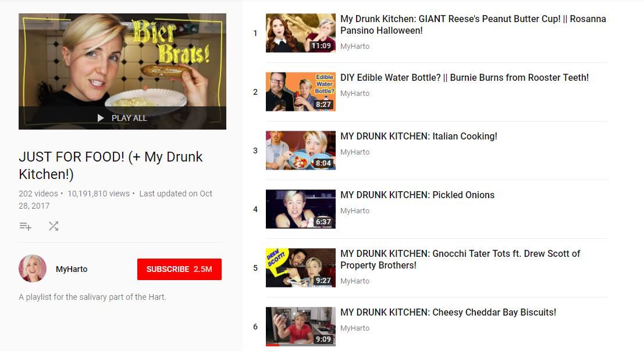The image size is (644, 351).
Task: Open Italian Cooking video title
Action: tap(418, 136)
